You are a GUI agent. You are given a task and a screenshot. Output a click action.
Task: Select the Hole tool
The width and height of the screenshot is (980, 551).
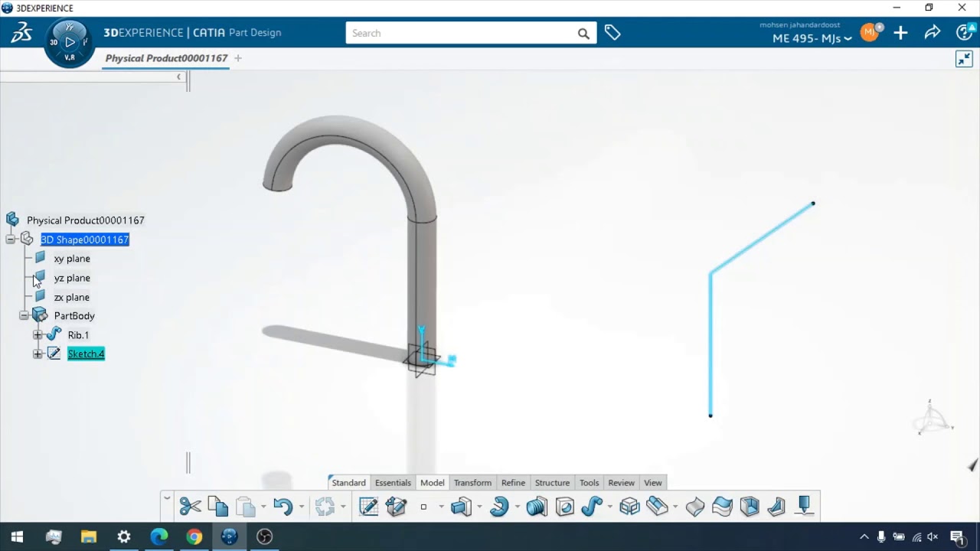(564, 506)
